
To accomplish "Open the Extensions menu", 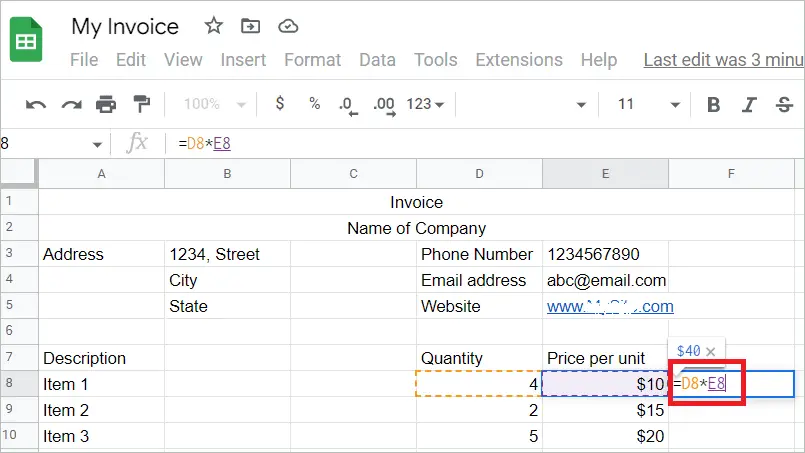I will [x=519, y=60].
